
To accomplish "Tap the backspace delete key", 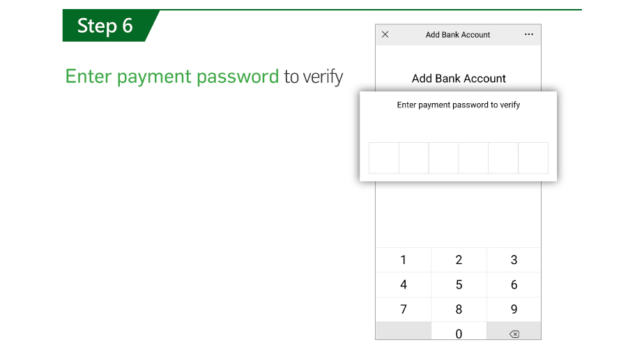I will 514,331.
